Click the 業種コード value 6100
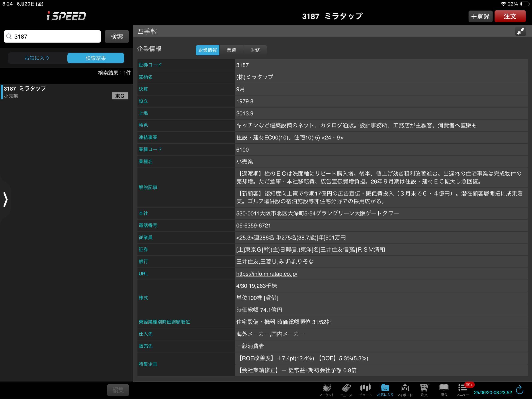The image size is (532, 399). pos(243,150)
